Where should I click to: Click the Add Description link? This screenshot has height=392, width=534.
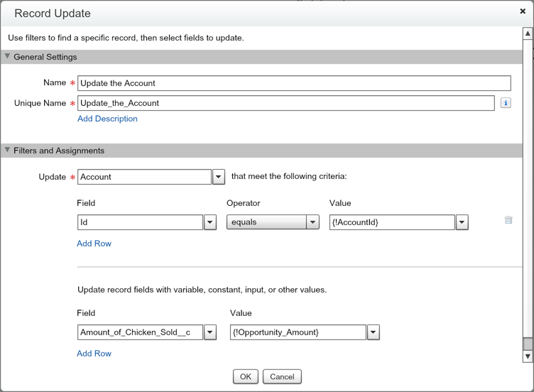[107, 119]
